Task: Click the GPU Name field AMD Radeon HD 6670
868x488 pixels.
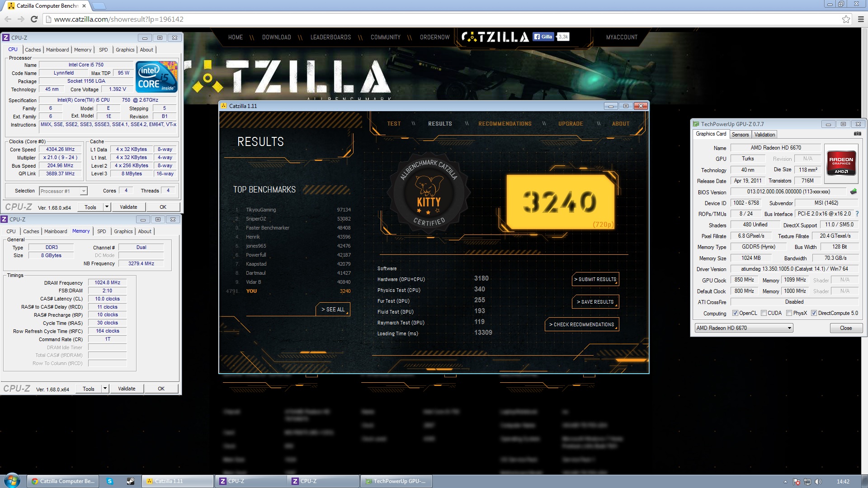Action: 775,148
